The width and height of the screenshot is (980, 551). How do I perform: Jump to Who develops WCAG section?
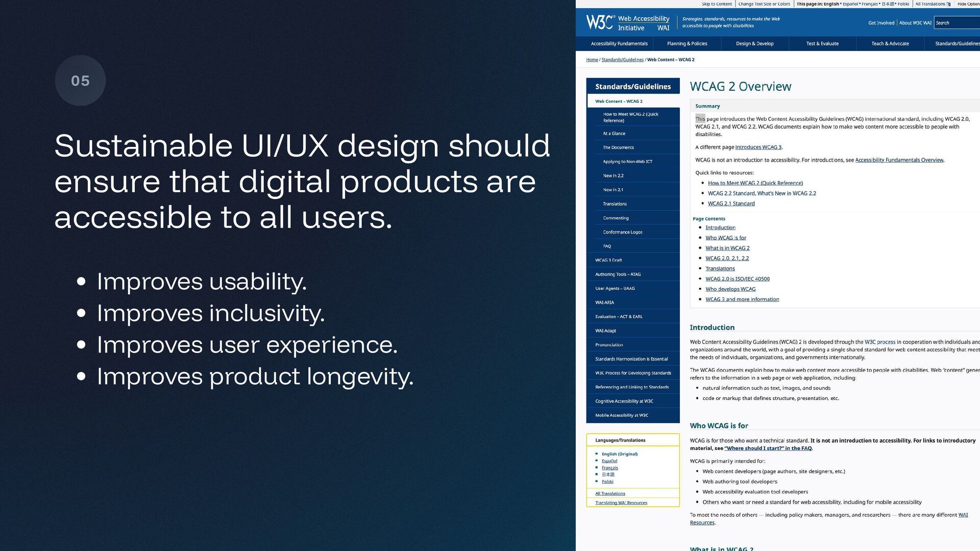click(x=730, y=289)
